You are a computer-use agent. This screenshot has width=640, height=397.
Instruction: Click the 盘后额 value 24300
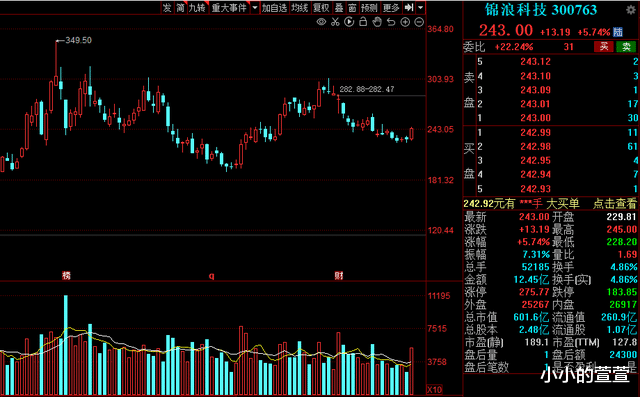pos(623,355)
